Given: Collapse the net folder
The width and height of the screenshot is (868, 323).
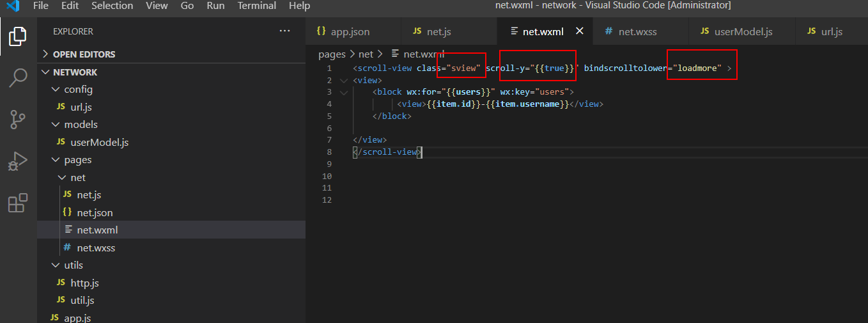Looking at the screenshot, I should tap(171, 177).
